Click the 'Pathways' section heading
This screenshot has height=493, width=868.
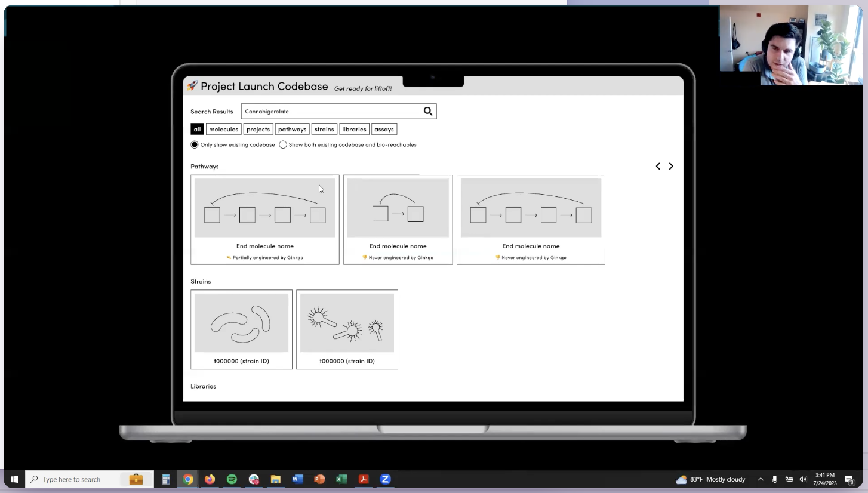(205, 166)
